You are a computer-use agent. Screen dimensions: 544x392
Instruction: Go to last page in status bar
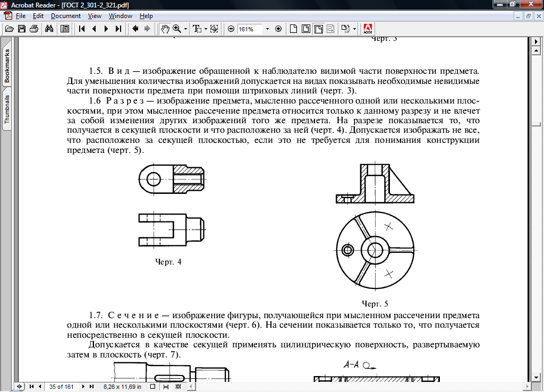(x=91, y=387)
